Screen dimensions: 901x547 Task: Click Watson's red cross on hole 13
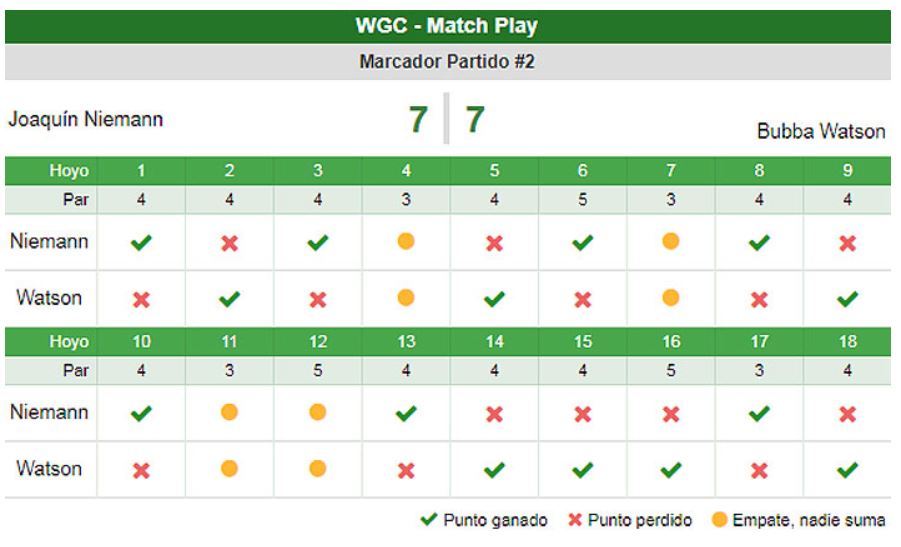pos(406,470)
